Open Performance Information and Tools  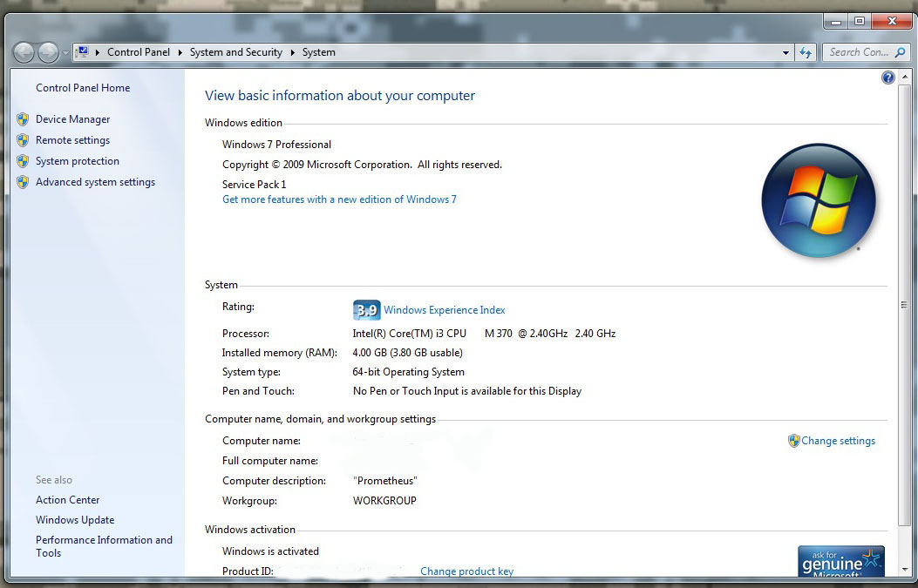[x=104, y=546]
